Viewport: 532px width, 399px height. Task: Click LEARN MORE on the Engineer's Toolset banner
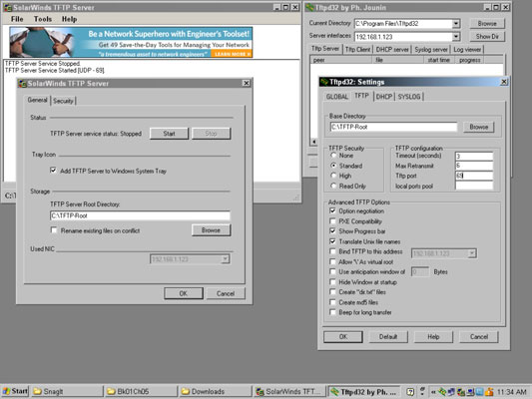click(x=232, y=54)
